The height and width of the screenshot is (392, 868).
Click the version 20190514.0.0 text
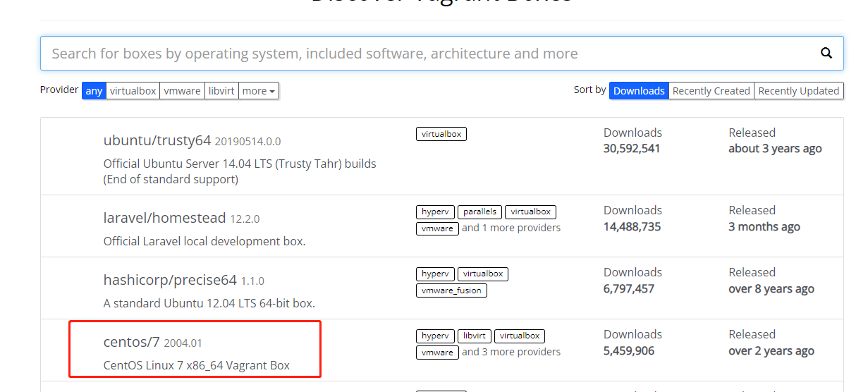[247, 141]
